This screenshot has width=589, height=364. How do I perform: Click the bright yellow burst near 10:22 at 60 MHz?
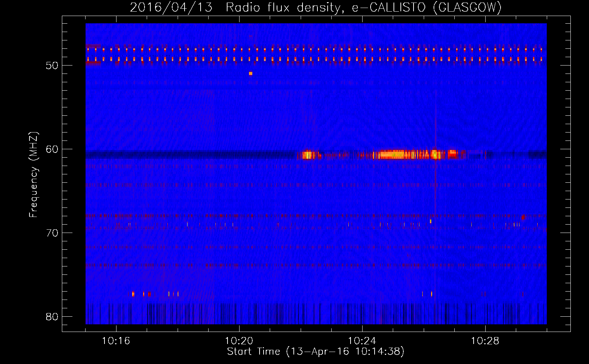point(309,155)
